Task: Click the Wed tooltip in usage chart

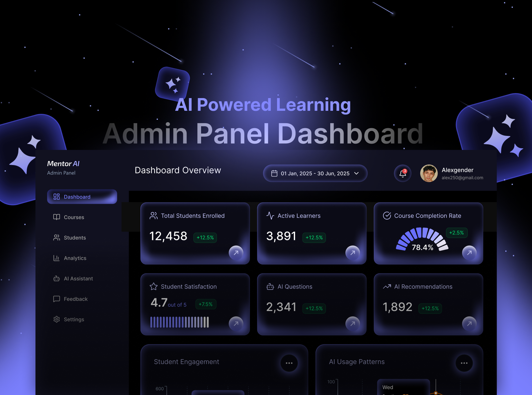Action: tap(403, 387)
